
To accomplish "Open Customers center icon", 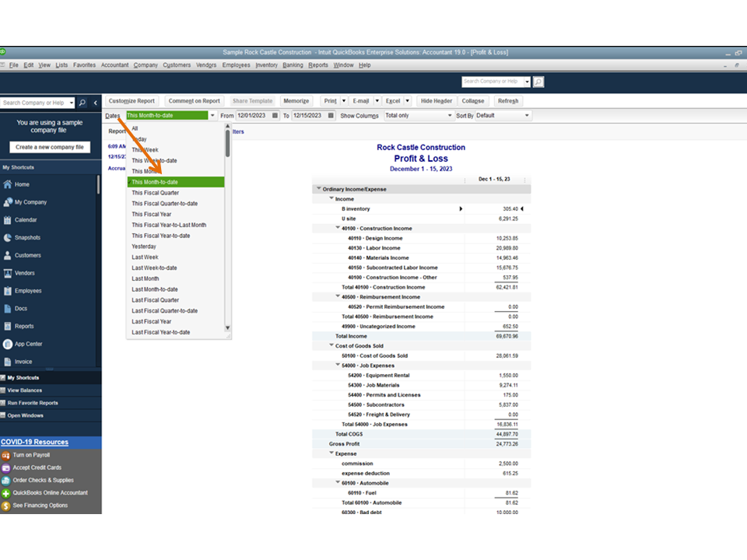I will click(8, 255).
